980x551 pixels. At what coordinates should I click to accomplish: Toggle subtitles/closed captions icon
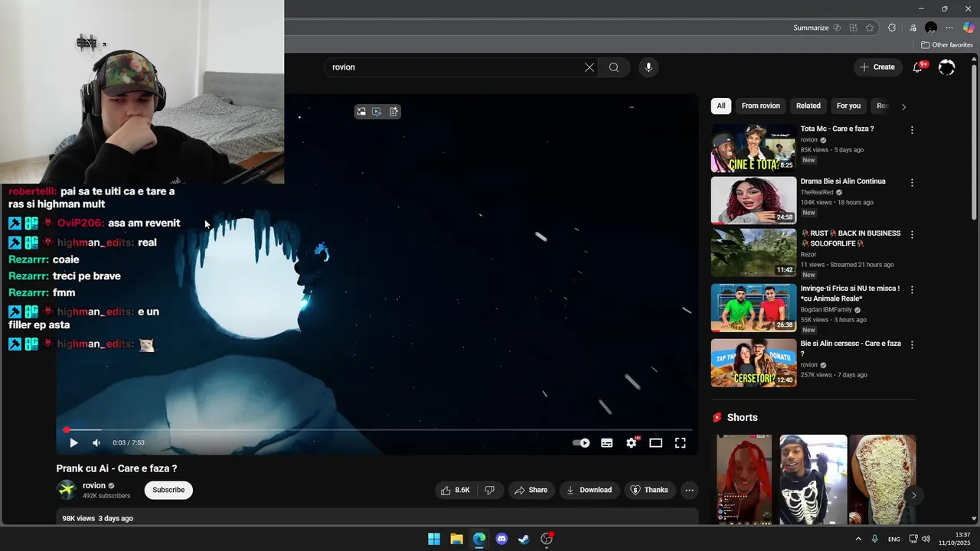(607, 442)
